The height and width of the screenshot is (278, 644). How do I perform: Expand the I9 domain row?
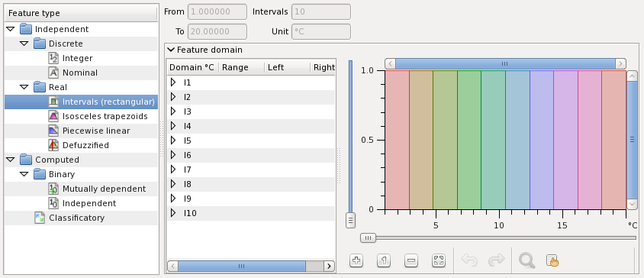tap(173, 199)
